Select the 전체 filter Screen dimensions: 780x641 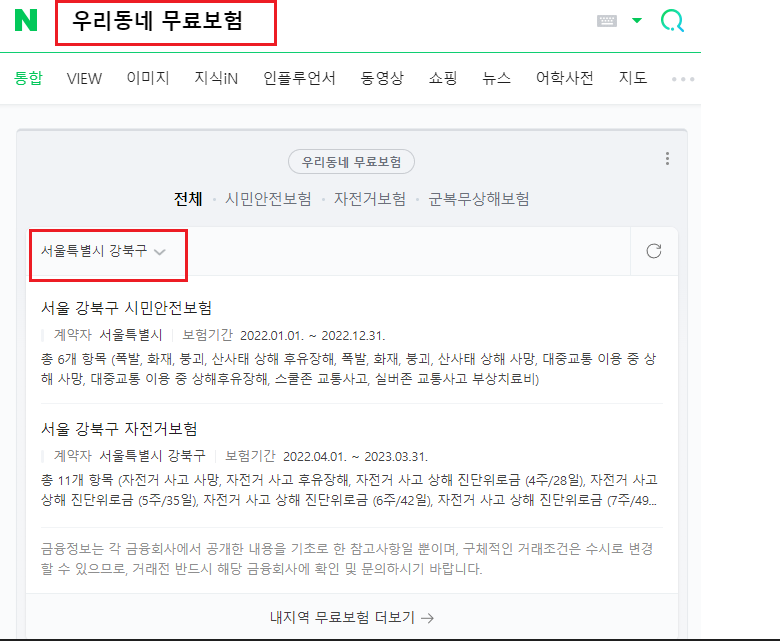pos(188,199)
